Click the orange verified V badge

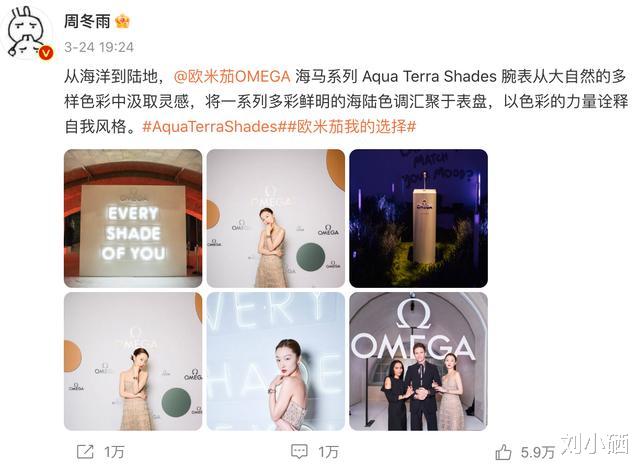coord(46,53)
